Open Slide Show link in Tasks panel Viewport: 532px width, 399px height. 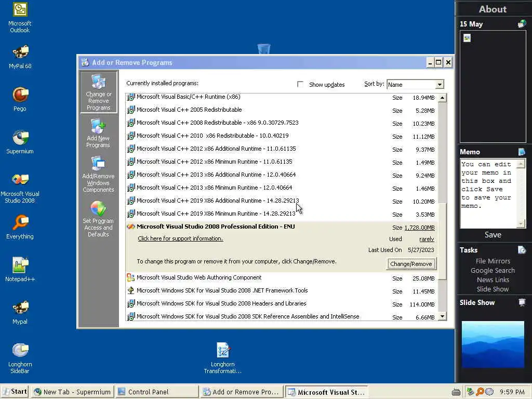(x=493, y=289)
